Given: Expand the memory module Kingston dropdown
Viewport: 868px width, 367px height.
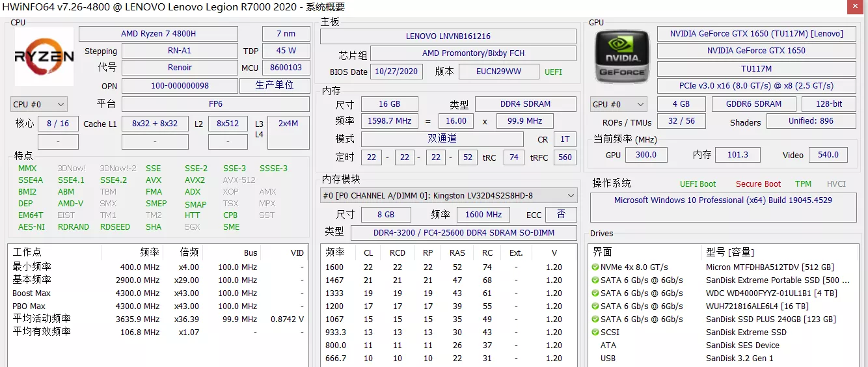Looking at the screenshot, I should (x=449, y=195).
